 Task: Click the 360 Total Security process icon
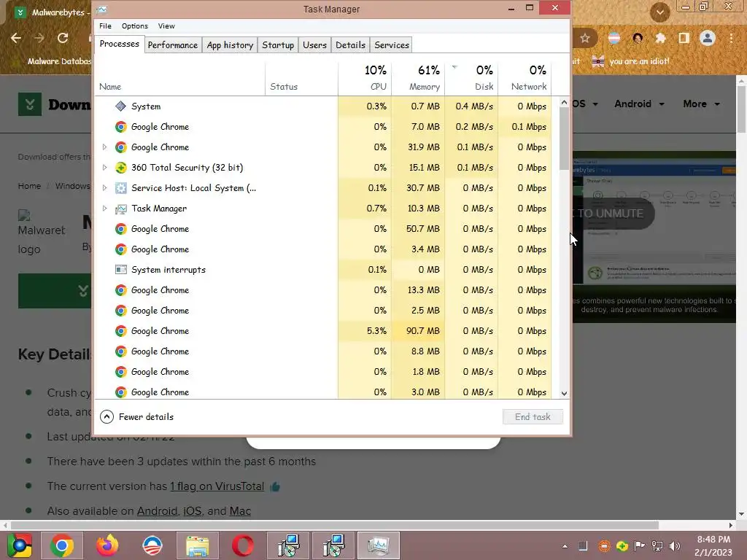(121, 168)
